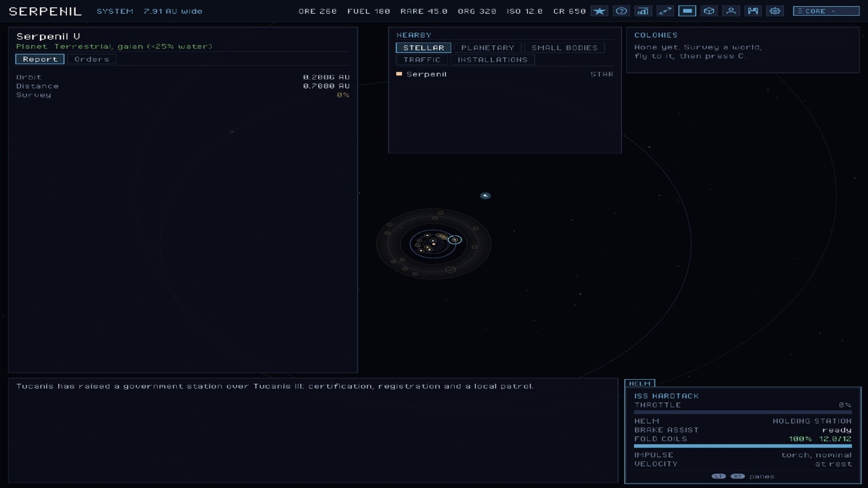Click the ship marker on the map
The image size is (868, 488).
485,196
